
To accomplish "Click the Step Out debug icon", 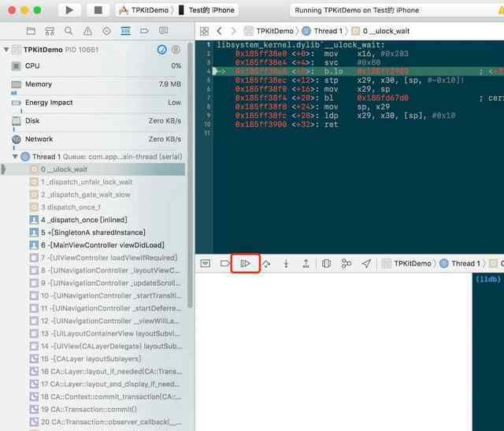I will tap(306, 263).
